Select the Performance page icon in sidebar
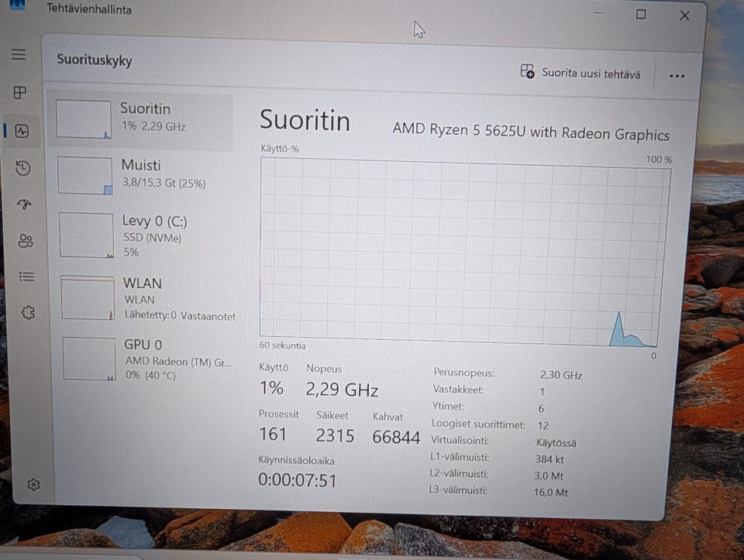The image size is (744, 560). (x=22, y=131)
